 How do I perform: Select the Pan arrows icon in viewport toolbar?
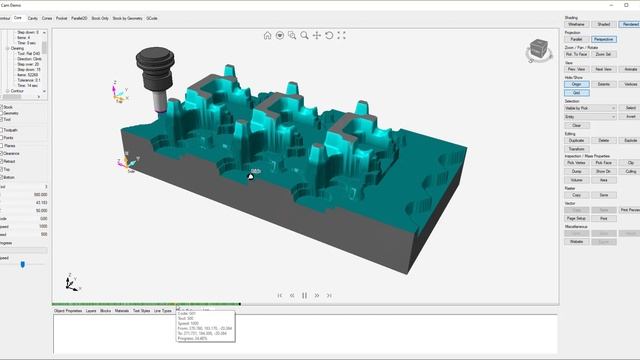pos(317,36)
